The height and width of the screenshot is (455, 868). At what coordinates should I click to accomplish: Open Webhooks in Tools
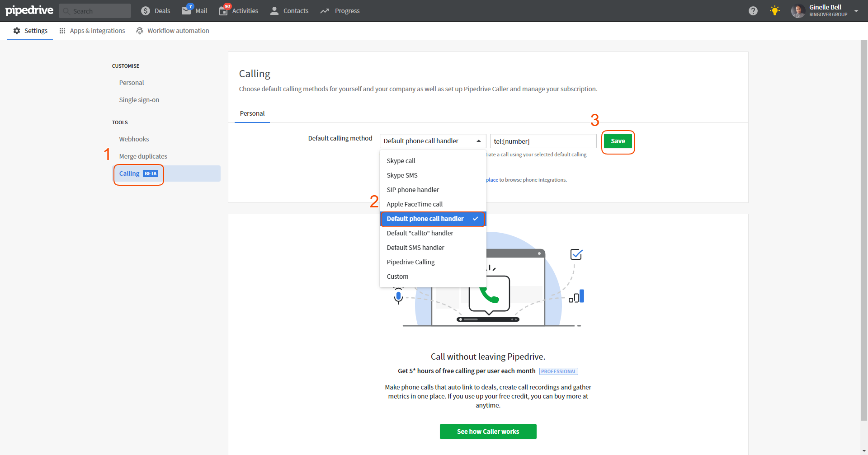pyautogui.click(x=134, y=139)
